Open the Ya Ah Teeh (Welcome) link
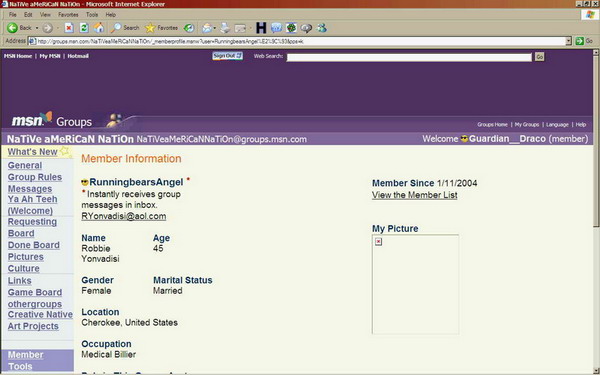The image size is (600, 375). point(33,205)
